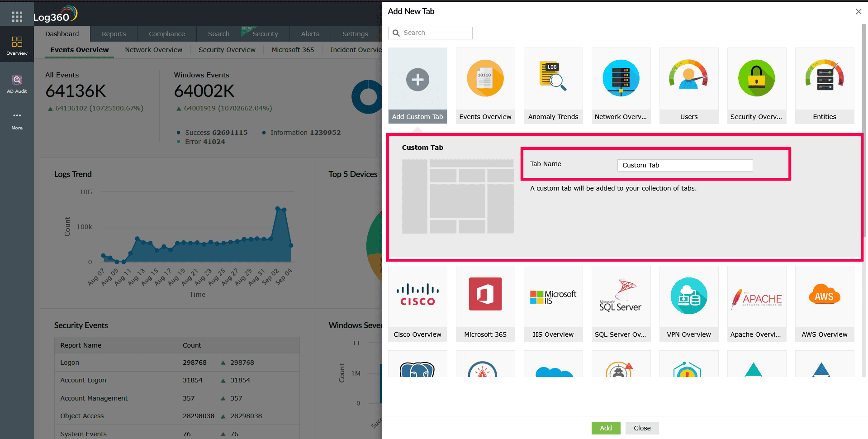Click the search magnifier icon
This screenshot has width=868, height=439.
tap(396, 33)
